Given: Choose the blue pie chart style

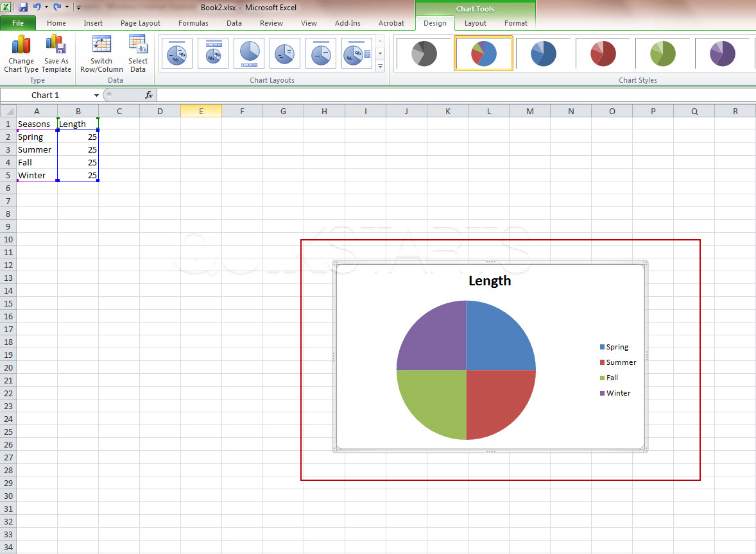Looking at the screenshot, I should (x=544, y=53).
